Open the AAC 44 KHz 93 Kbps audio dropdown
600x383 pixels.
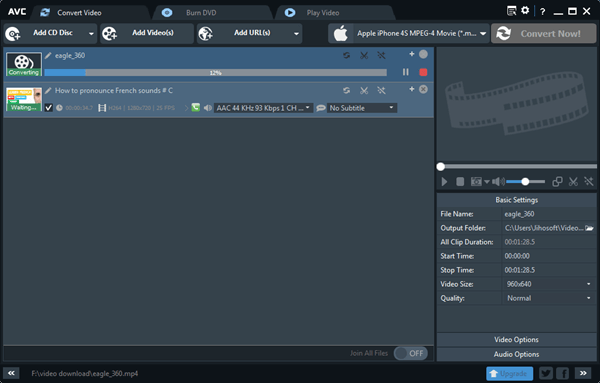tap(263, 108)
